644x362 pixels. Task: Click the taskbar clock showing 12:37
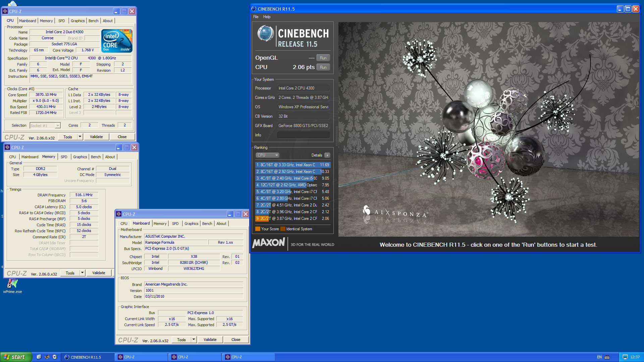(x=635, y=357)
